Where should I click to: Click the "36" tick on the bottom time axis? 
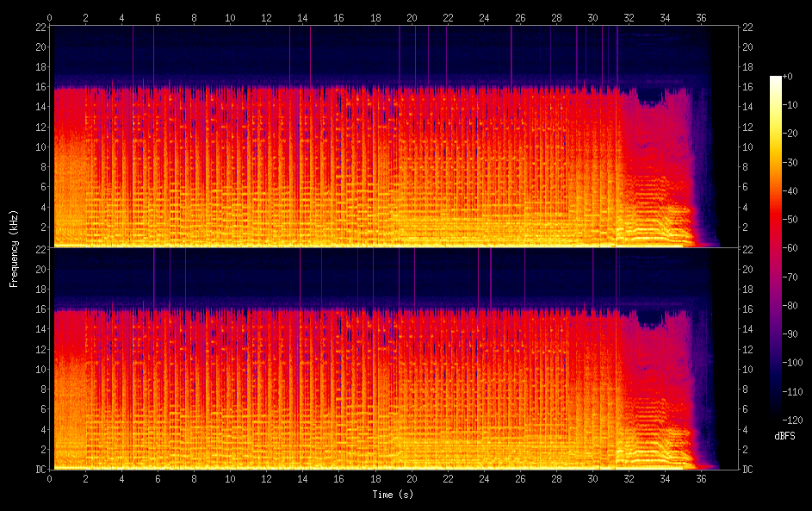point(702,479)
